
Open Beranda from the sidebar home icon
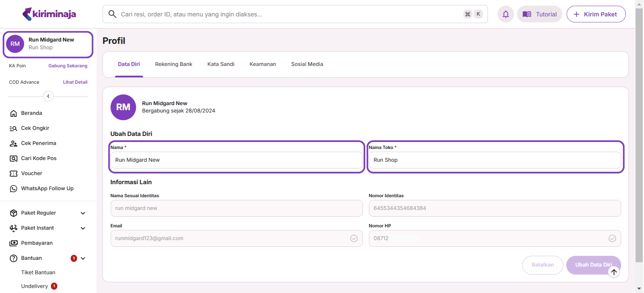pyautogui.click(x=13, y=113)
